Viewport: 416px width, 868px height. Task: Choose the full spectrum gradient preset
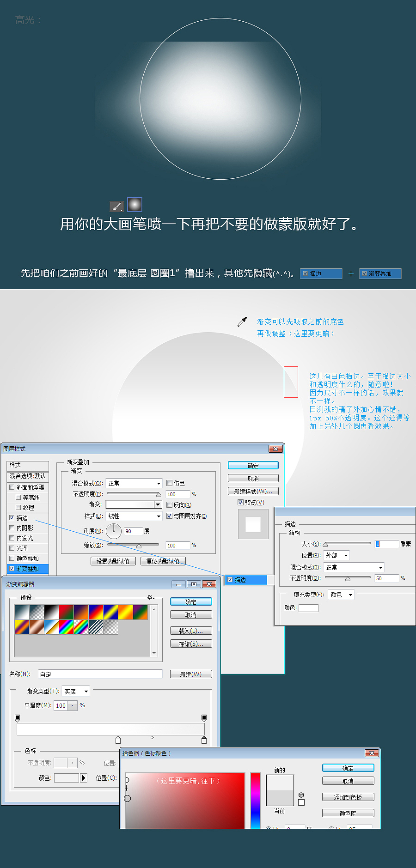[66, 627]
